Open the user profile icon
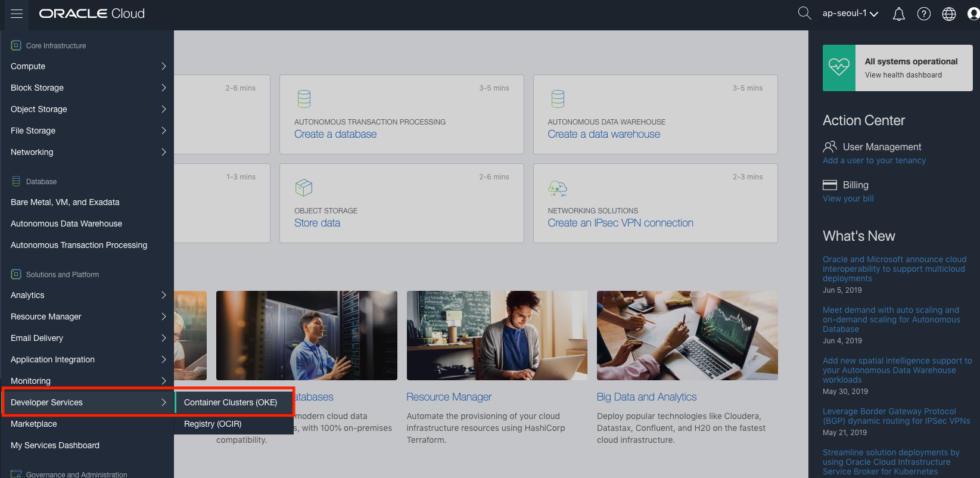This screenshot has height=478, width=980. click(973, 14)
